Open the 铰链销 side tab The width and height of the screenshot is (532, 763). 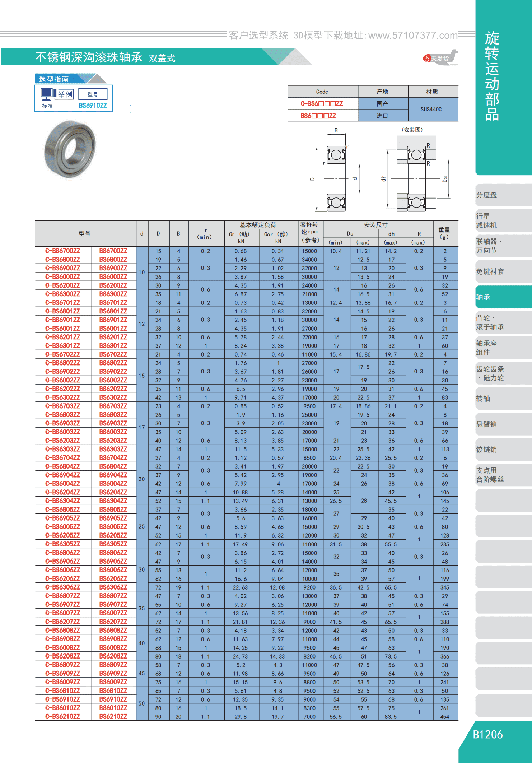[x=504, y=450]
